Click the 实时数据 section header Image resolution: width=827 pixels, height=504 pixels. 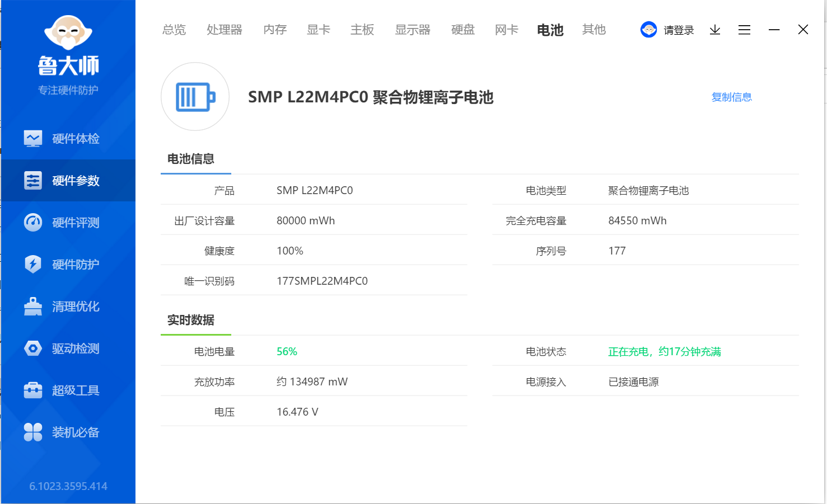click(x=191, y=320)
